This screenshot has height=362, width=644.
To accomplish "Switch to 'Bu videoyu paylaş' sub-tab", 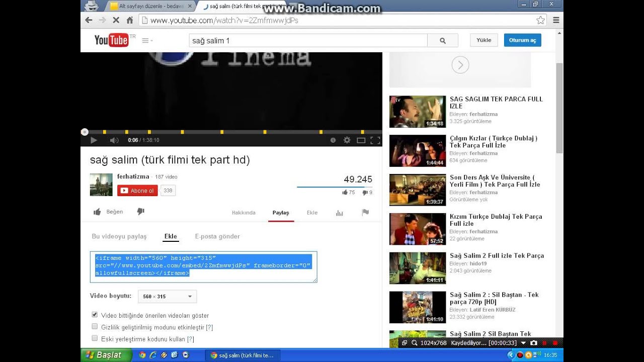I will point(119,236).
